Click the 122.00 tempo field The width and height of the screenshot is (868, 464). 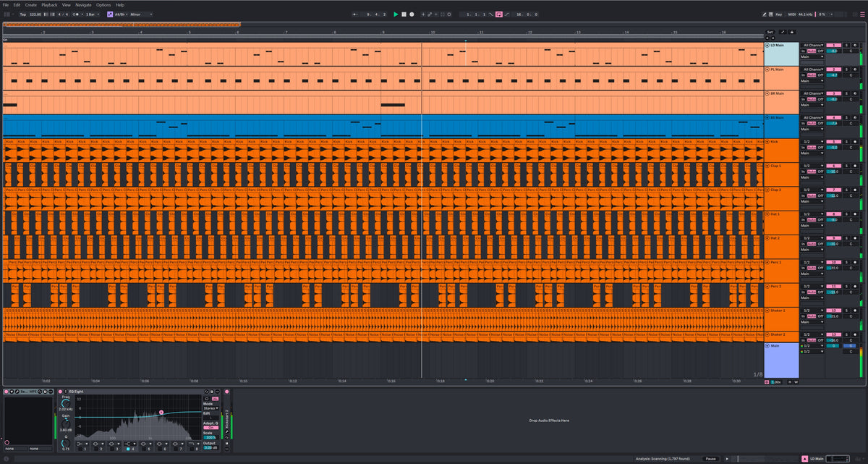pyautogui.click(x=35, y=14)
